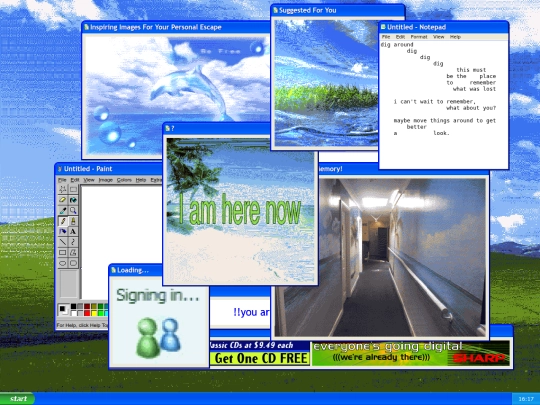Open the File menu in Notepad
Viewport: 540px width, 405px height.
point(386,37)
